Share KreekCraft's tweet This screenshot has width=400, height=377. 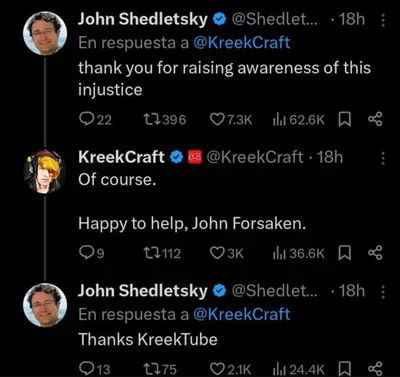[375, 253]
